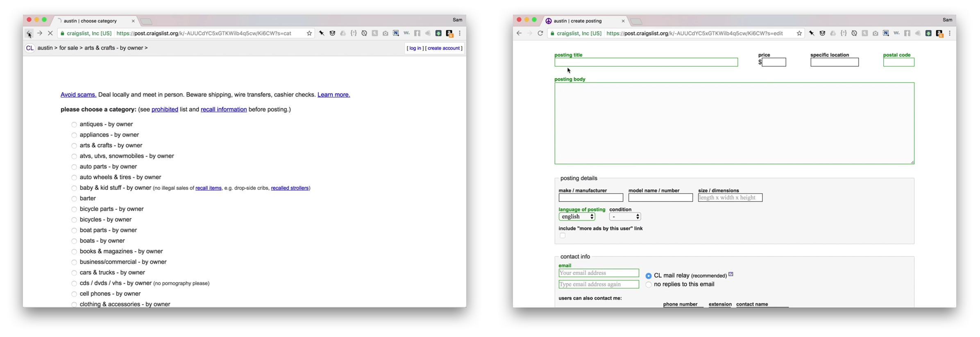Click the specific location field
The height and width of the screenshot is (337, 980).
pos(835,62)
